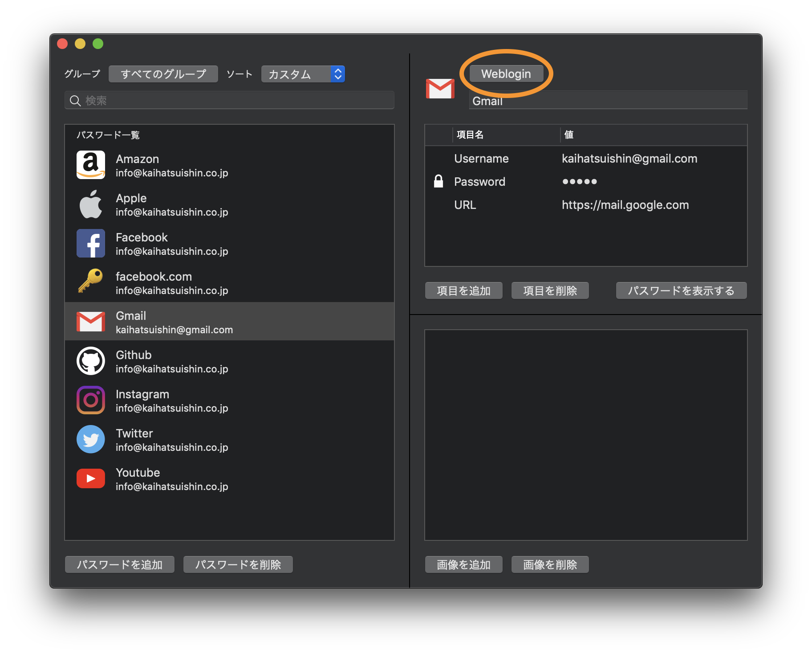The height and width of the screenshot is (654, 812).
Task: Click 項目を追加 to add a field
Action: click(464, 291)
